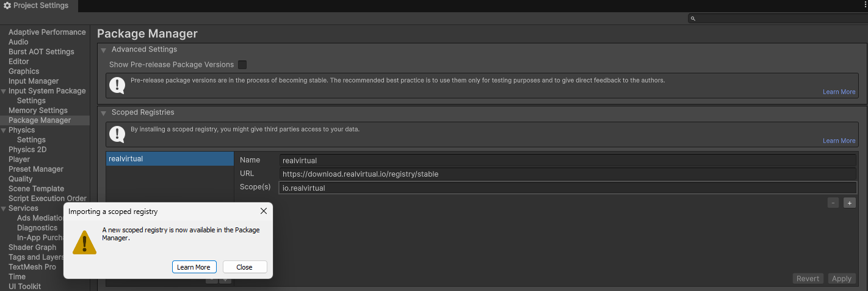Viewport: 868px width, 291px height.
Task: Click the pre-release info speech bubble icon
Action: [x=117, y=85]
